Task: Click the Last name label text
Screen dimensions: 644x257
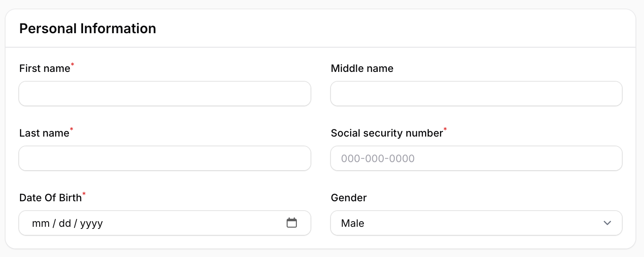Action: coord(44,133)
